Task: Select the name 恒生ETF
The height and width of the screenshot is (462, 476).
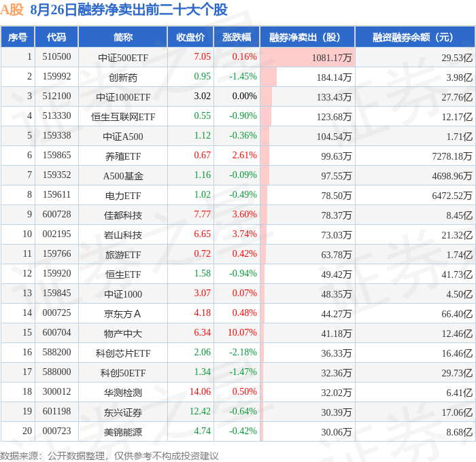Action: (x=123, y=274)
